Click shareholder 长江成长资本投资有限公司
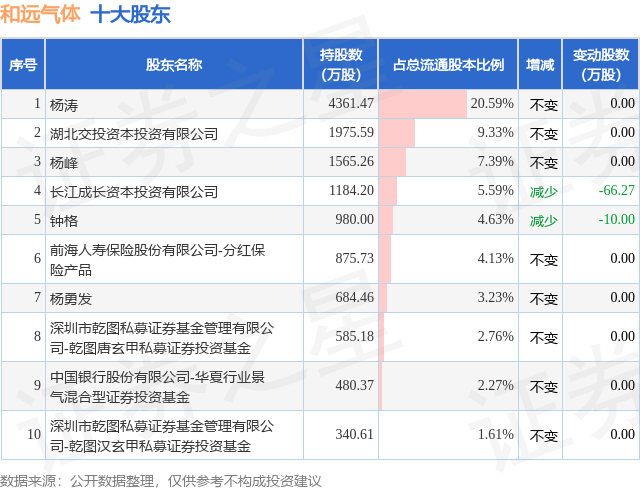Screen dimensions: 640x490 [134, 192]
